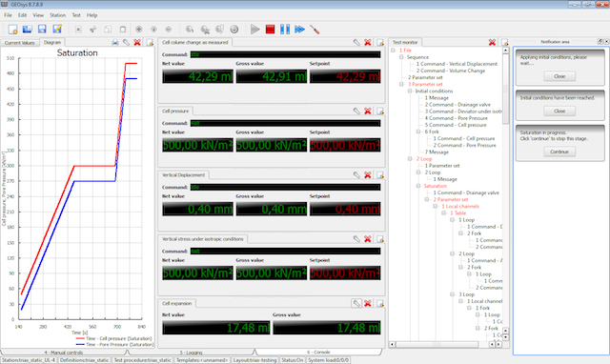Viewport: 610px width, 364px height.
Task: Click Cell pressure Command progress bar
Action: 285,123
